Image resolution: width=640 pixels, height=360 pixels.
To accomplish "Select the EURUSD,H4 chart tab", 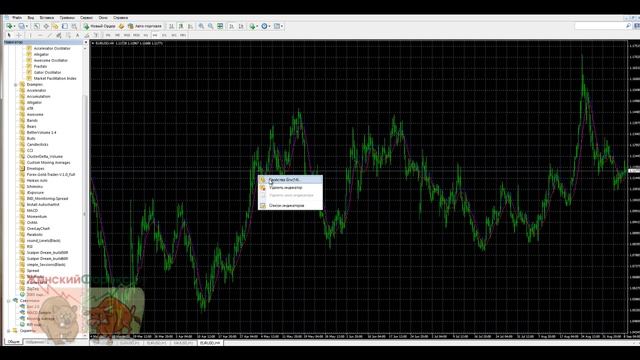I will [x=210, y=343].
